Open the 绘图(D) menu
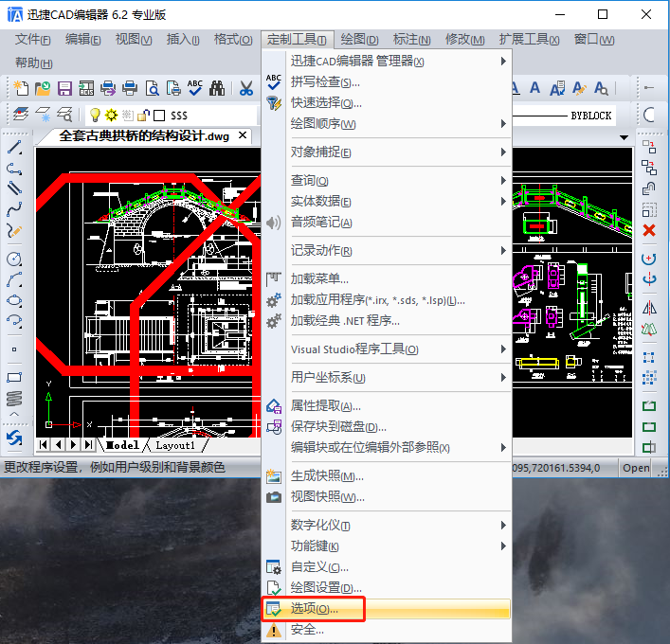Viewport: 670px width, 644px height. click(x=359, y=40)
